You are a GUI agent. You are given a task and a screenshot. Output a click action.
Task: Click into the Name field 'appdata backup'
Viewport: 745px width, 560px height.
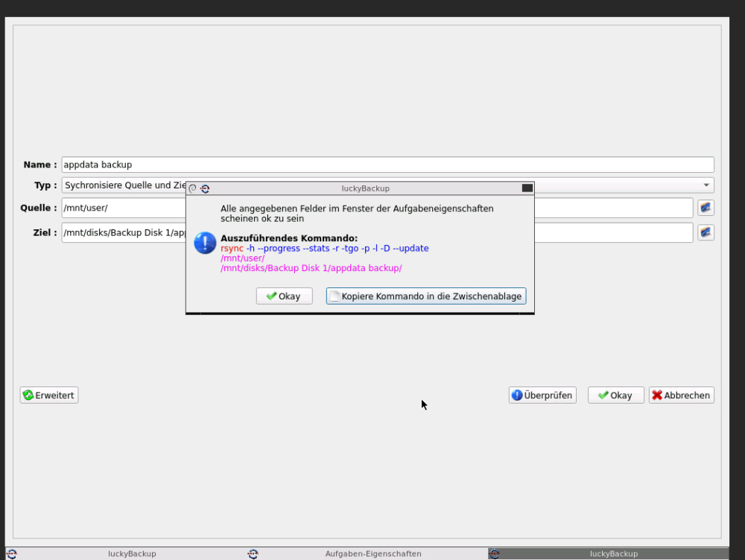387,165
